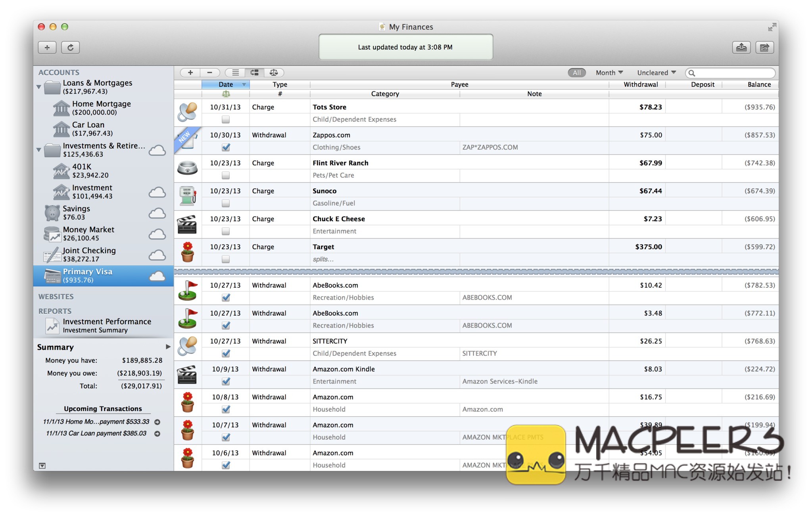Screen dimensions: 812x517
Task: Uncheck the cleared box for Zappos.com
Action: (x=226, y=147)
